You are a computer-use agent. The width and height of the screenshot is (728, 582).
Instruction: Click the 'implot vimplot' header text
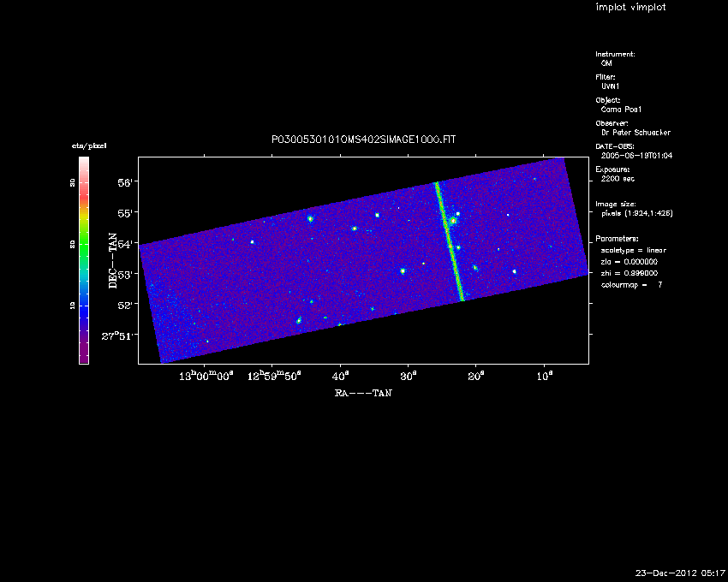(630, 7)
